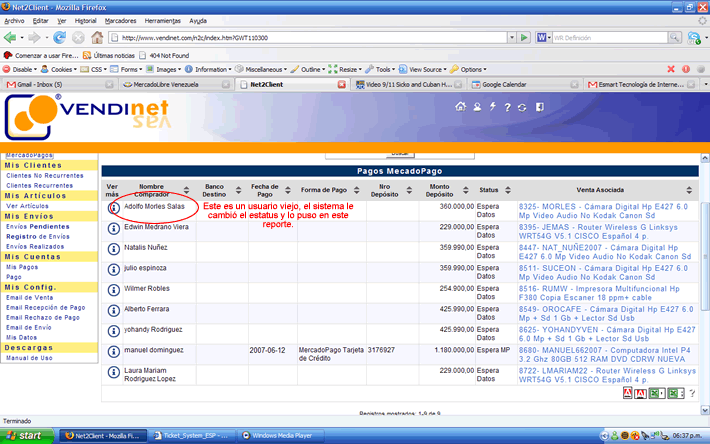Image resolution: width=710 pixels, height=444 pixels.
Task: Sort by Venta Asociada column arrows
Action: point(689,190)
